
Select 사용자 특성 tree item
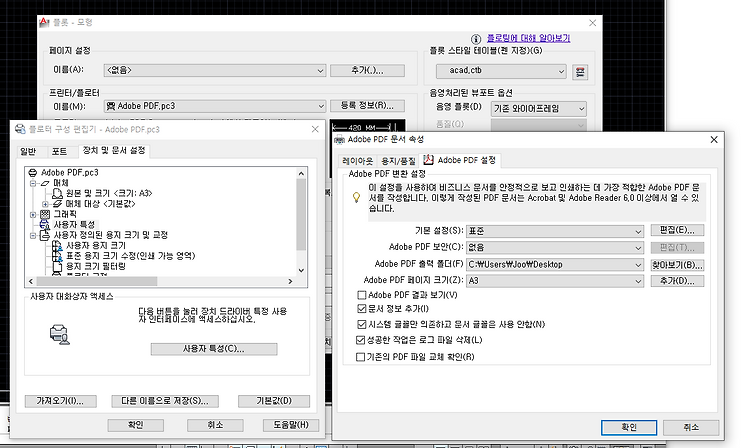coord(74,225)
